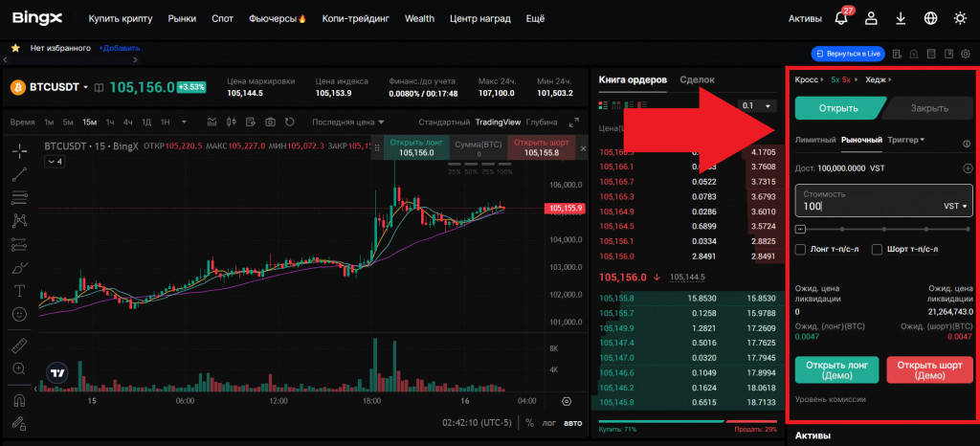The image size is (980, 446).
Task: Toggle авто scale on chart
Action: [x=572, y=422]
